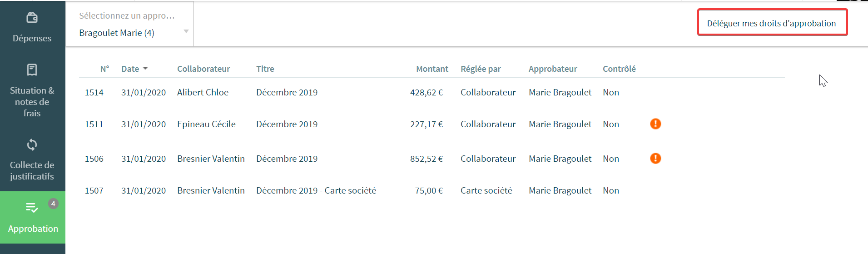Open expense 1514 from Alibert Chloe

(432, 92)
